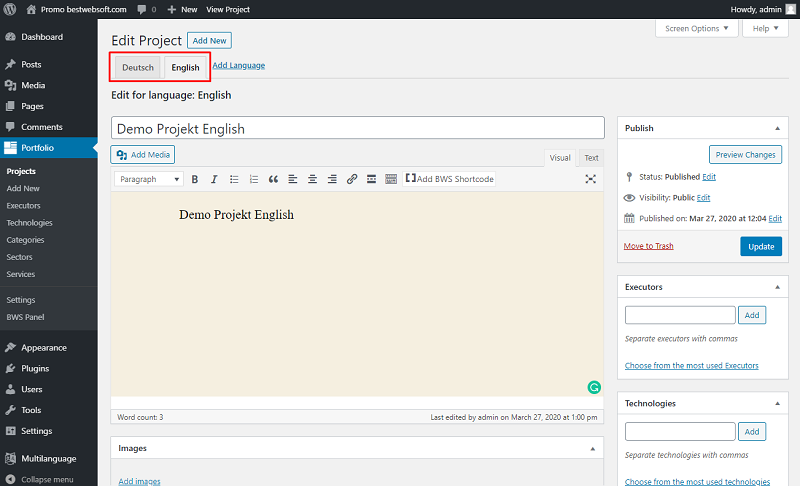Open Technologies submenu under Portfolio
Image resolution: width=800 pixels, height=486 pixels.
tap(29, 223)
